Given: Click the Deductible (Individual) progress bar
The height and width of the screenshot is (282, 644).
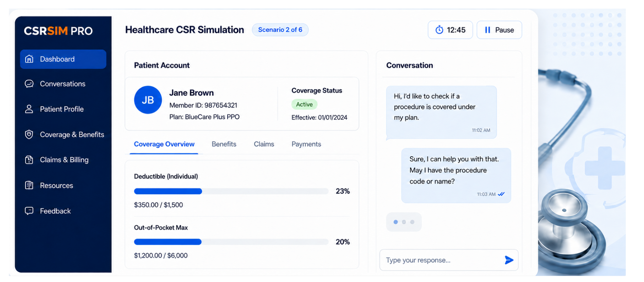Looking at the screenshot, I should [231, 191].
